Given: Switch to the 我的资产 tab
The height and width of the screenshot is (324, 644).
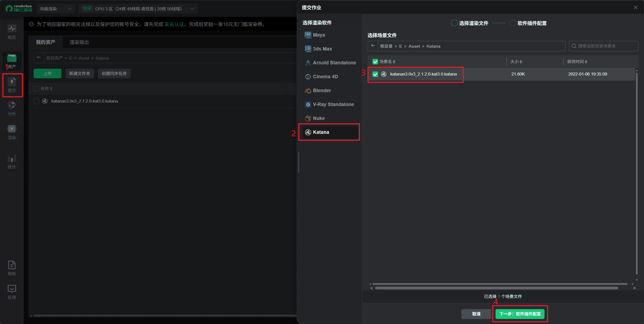Looking at the screenshot, I should coord(45,42).
